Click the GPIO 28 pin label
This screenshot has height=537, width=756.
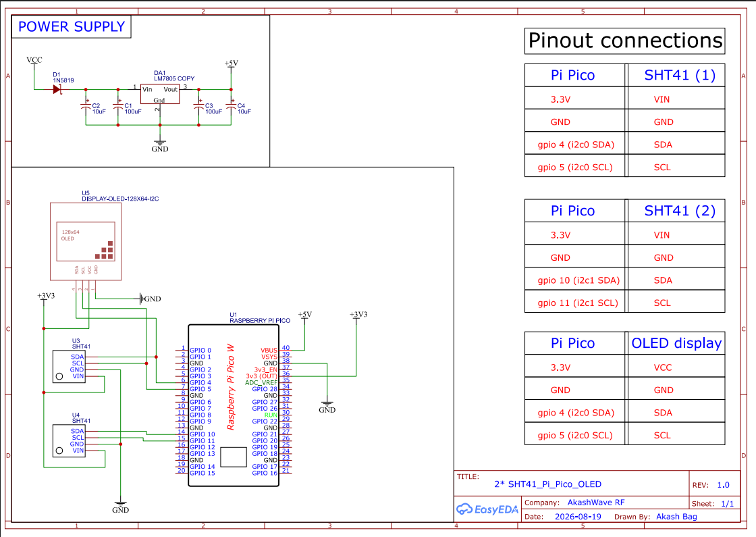point(265,389)
